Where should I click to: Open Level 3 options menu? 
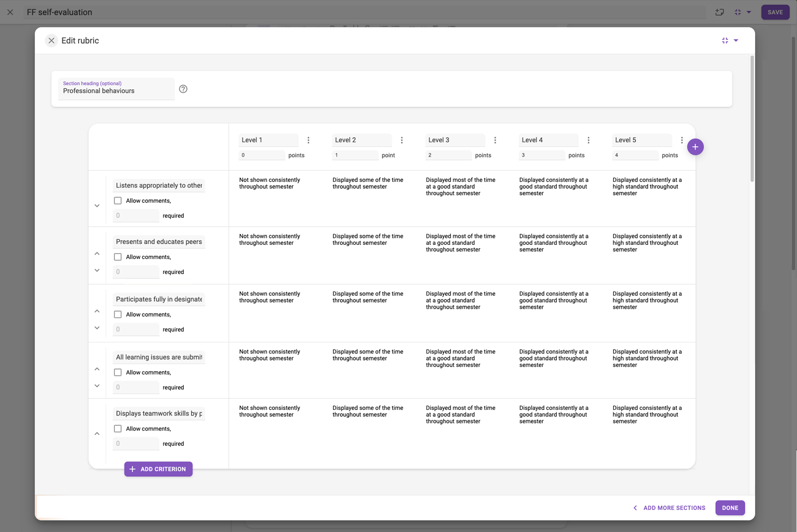(x=495, y=140)
